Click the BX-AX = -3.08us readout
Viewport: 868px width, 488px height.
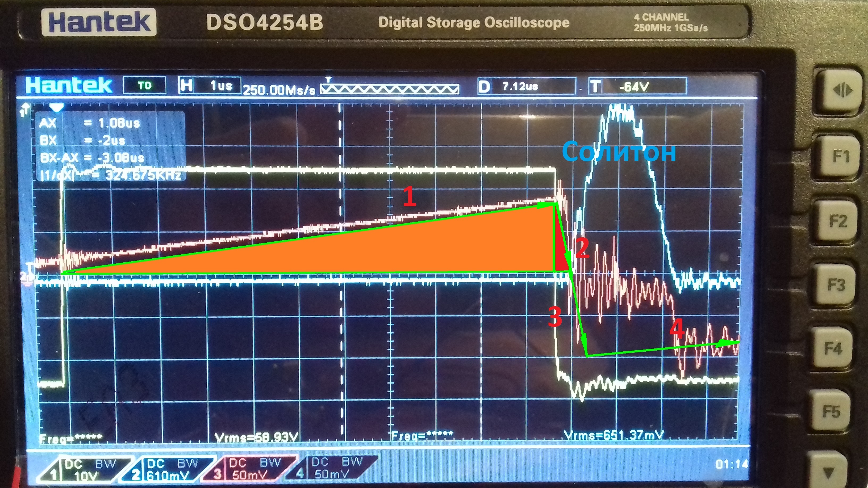coord(92,158)
